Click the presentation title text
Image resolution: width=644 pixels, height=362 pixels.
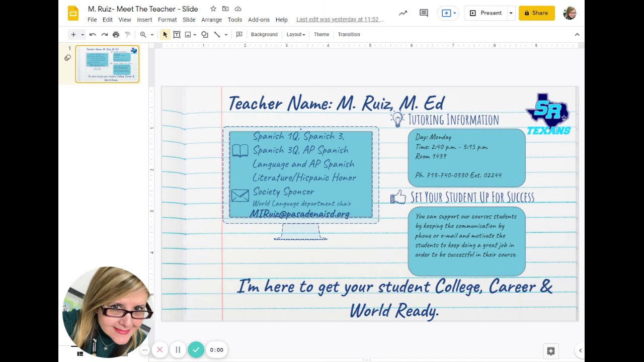click(143, 9)
